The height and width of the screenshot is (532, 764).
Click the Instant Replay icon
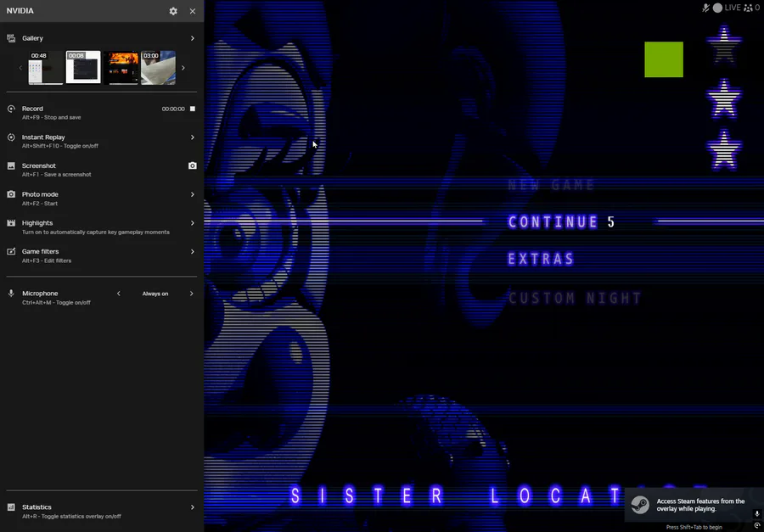pos(11,137)
